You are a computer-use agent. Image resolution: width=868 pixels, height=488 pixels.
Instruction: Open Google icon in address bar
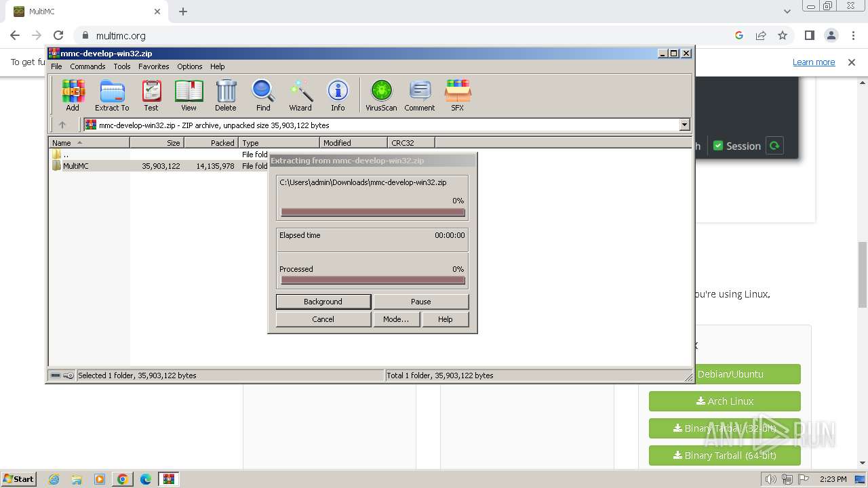[739, 35]
